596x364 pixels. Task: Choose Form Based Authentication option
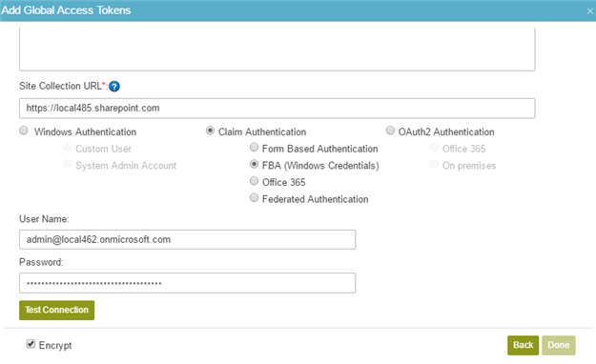point(254,148)
